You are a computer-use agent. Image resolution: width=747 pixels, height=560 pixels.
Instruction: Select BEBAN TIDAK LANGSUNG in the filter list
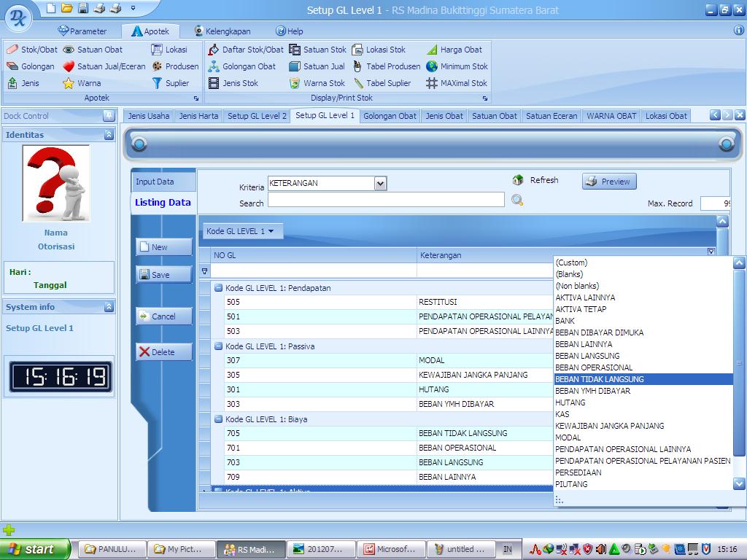(600, 379)
